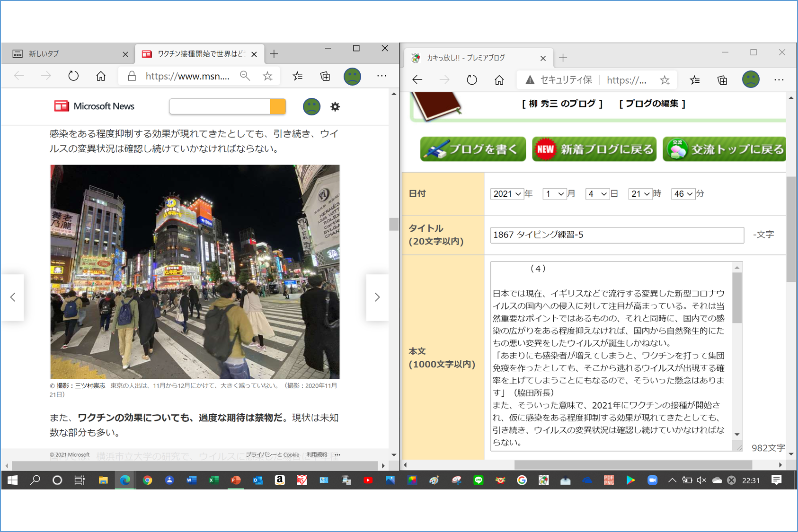Open favorites list in blog browser
This screenshot has width=798, height=532.
coord(695,80)
